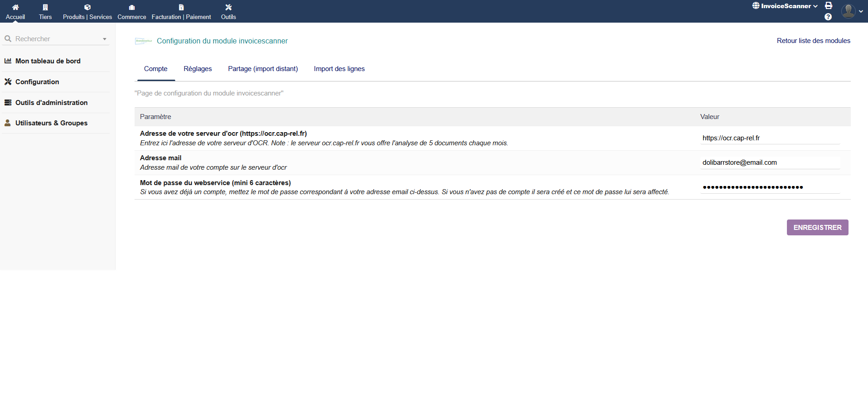
Task: Open Facturation | Paiement invoice icon
Action: [181, 7]
